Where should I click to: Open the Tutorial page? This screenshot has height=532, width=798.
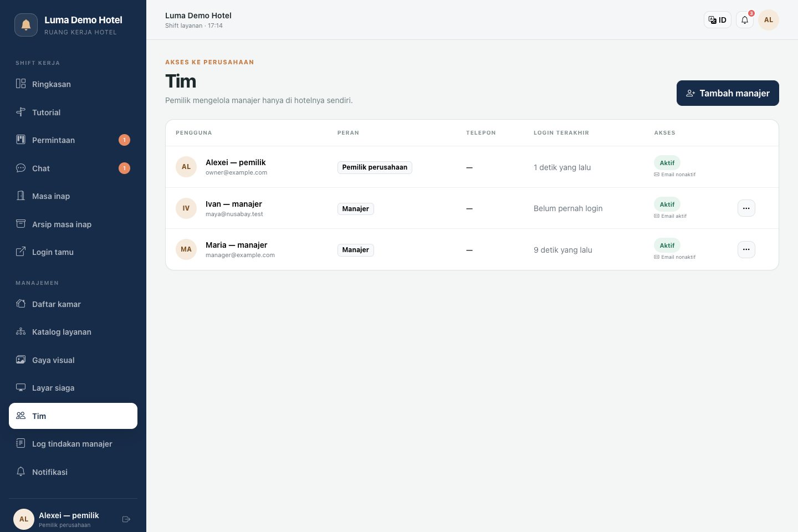point(73,112)
